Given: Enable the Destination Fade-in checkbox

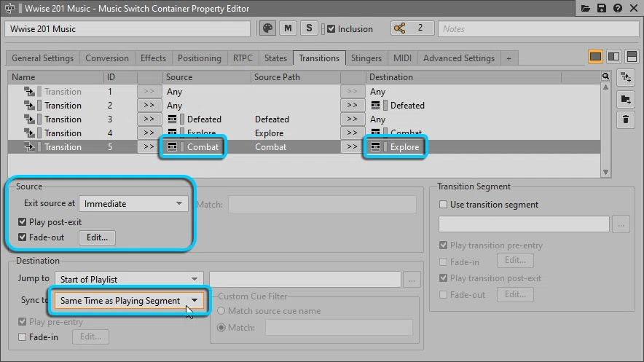Looking at the screenshot, I should [22, 337].
